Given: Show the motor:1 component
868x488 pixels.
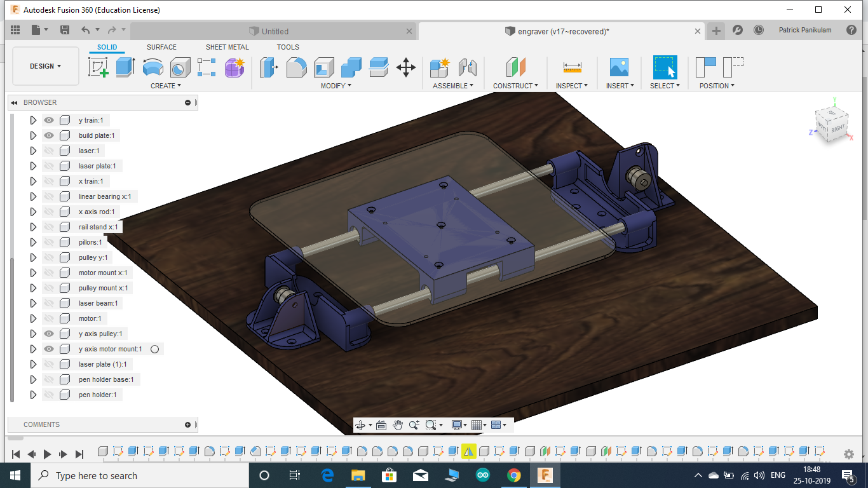Looking at the screenshot, I should click(49, 318).
